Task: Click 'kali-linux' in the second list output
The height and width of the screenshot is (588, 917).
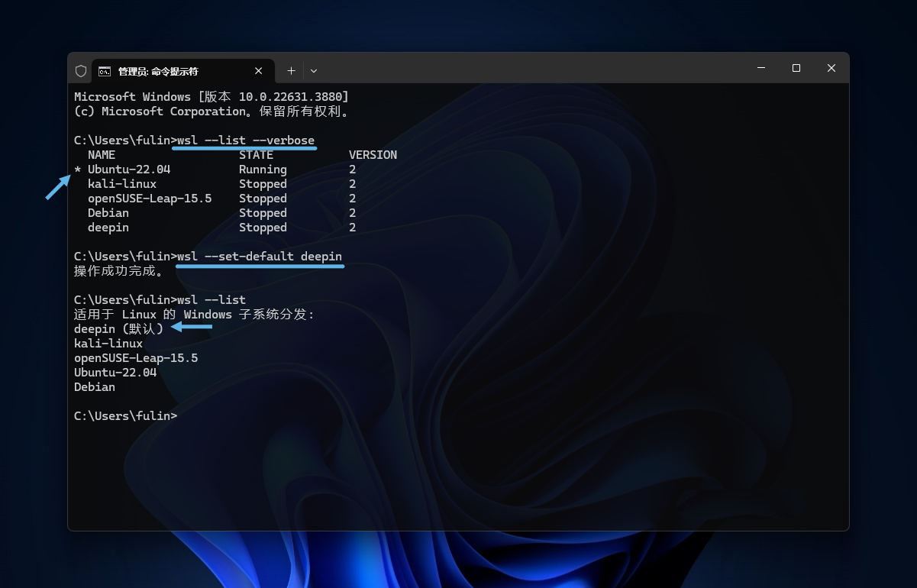Action: coord(108,344)
